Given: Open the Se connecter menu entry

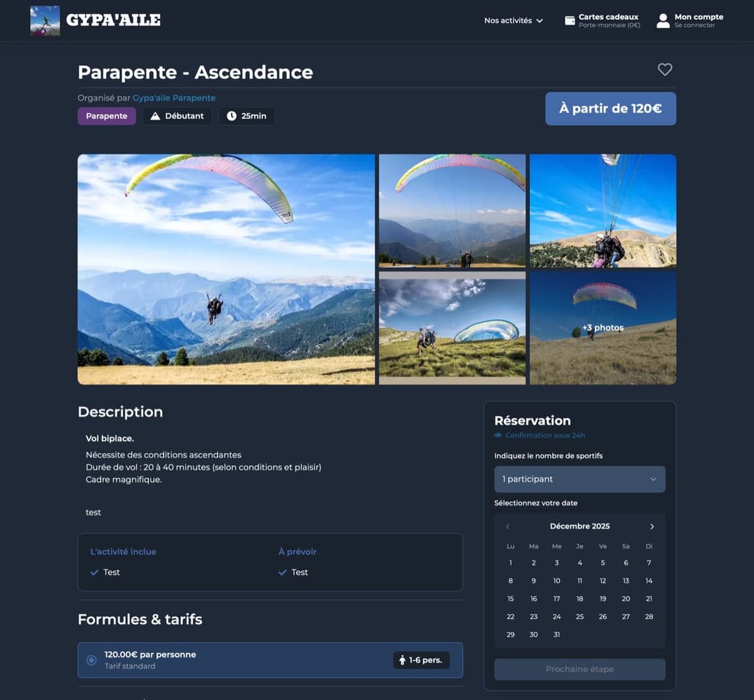Looking at the screenshot, I should point(693,25).
